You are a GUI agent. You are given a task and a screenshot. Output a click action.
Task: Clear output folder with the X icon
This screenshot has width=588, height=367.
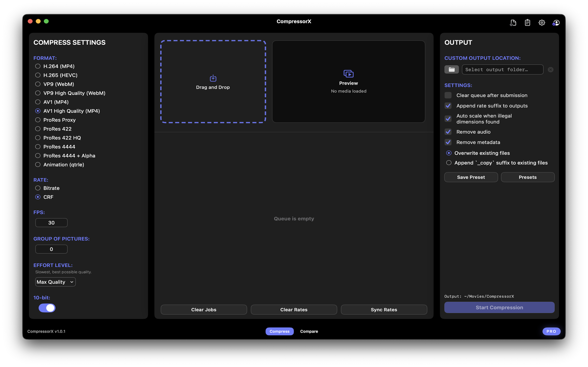[x=550, y=70]
